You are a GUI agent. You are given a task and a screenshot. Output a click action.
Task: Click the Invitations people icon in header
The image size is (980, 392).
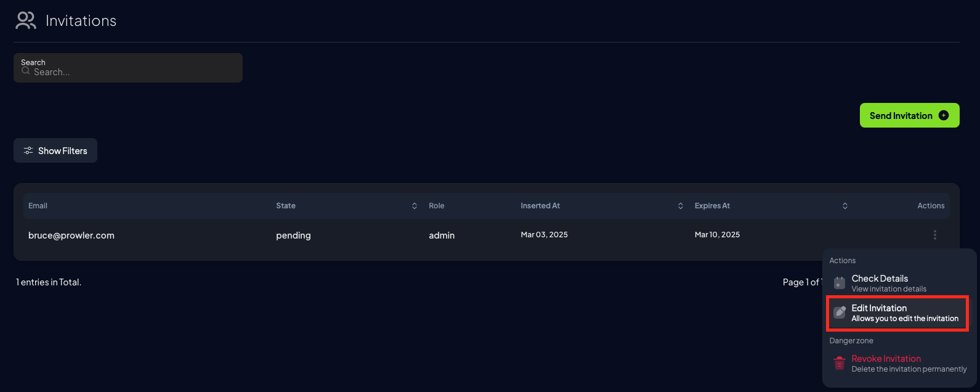26,20
